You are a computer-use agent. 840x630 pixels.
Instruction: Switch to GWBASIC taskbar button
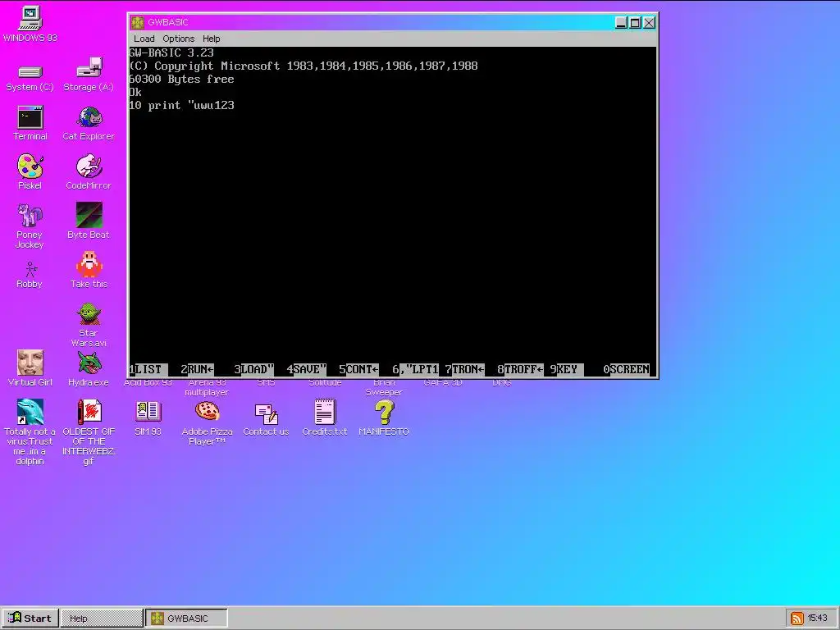[186, 619]
